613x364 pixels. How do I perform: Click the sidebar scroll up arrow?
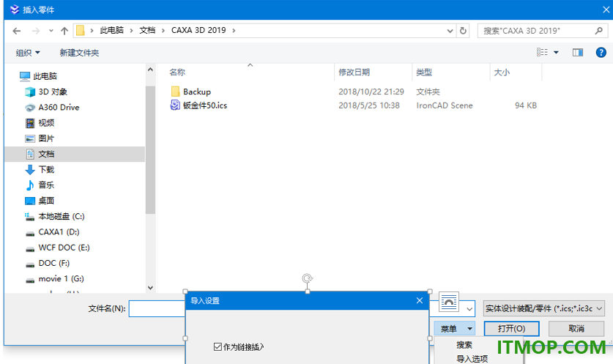click(151, 70)
